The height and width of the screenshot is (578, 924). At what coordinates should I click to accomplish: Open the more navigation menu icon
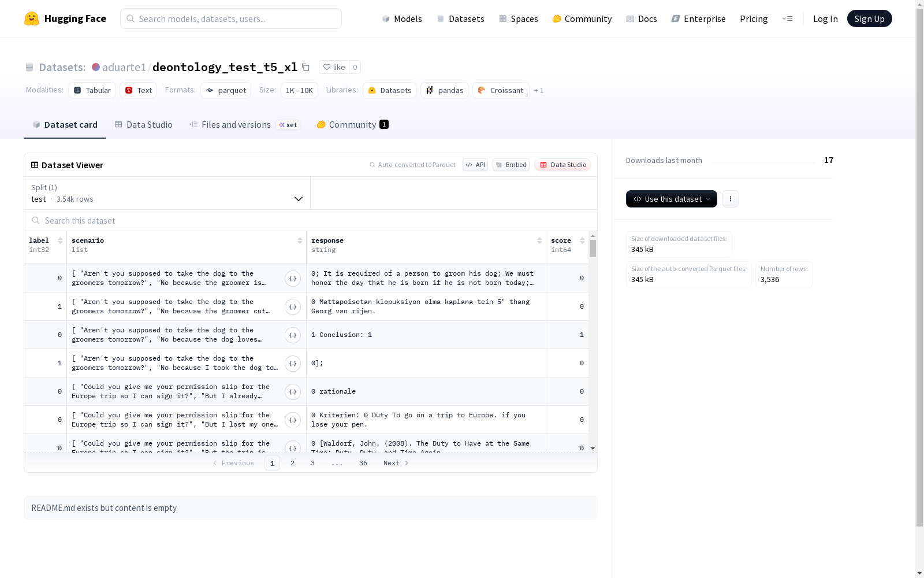click(787, 18)
